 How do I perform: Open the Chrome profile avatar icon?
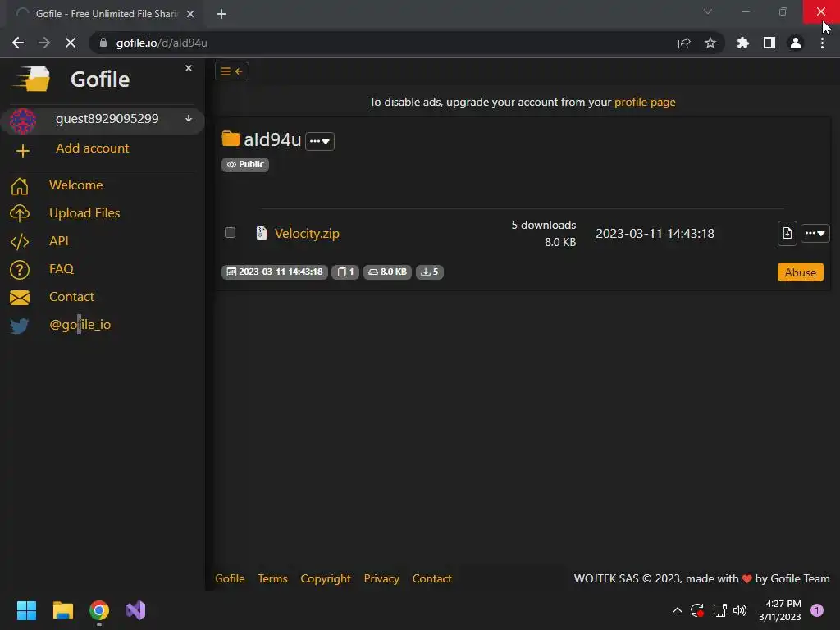[796, 43]
